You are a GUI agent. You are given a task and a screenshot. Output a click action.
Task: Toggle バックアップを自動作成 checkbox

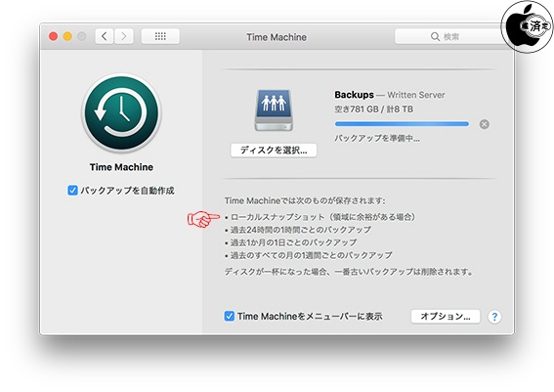point(72,191)
